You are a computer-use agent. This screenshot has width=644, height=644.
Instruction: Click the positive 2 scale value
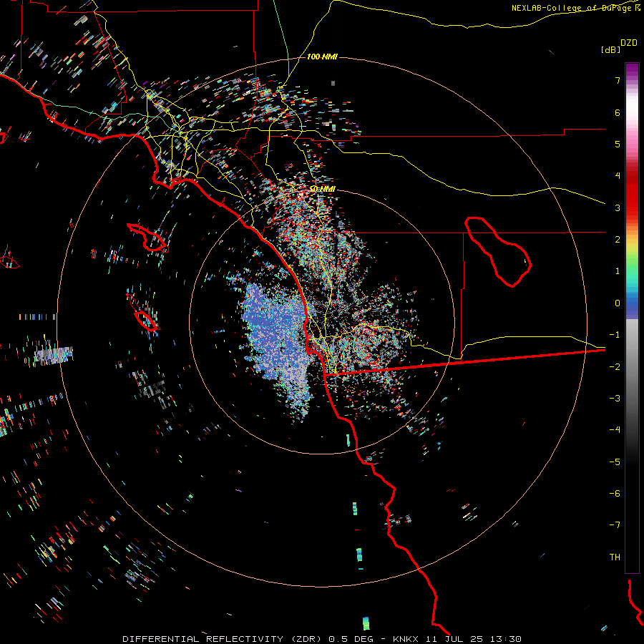click(x=618, y=240)
